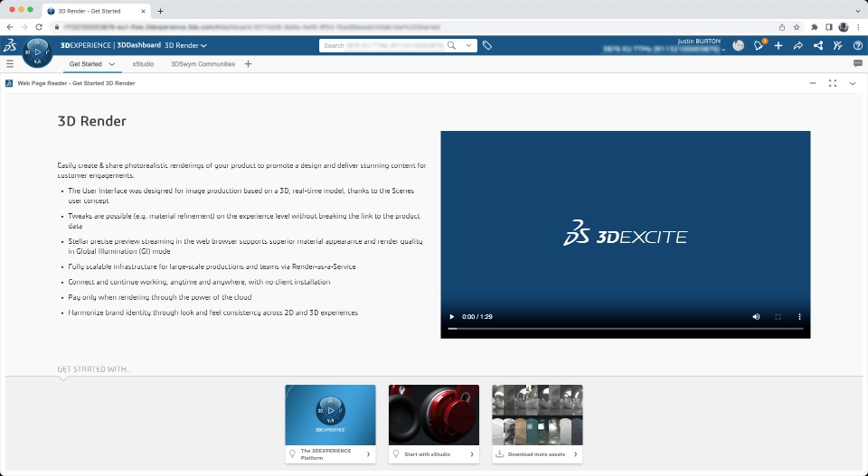Open the user profile avatar

pos(739,46)
